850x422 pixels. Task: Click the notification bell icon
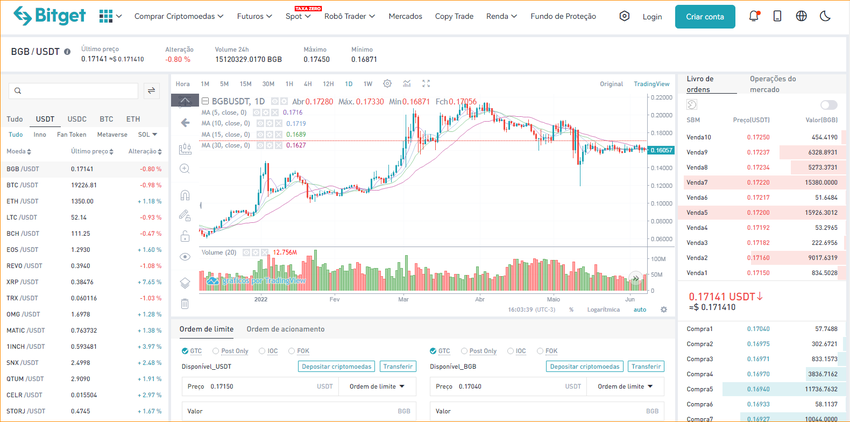754,16
